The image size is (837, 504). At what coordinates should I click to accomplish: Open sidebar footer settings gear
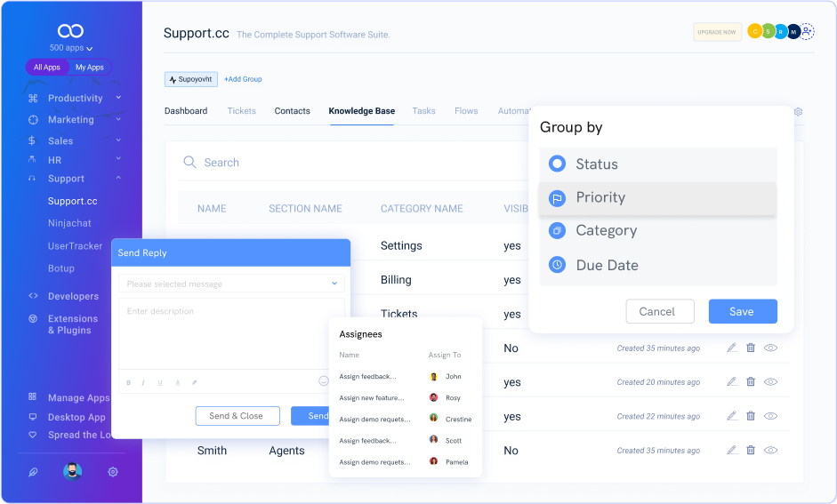click(113, 472)
